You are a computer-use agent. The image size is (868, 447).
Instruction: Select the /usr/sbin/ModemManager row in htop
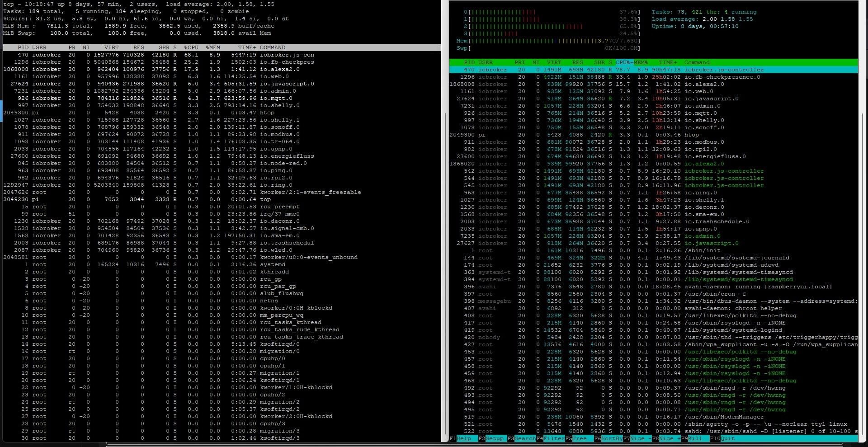point(653,417)
